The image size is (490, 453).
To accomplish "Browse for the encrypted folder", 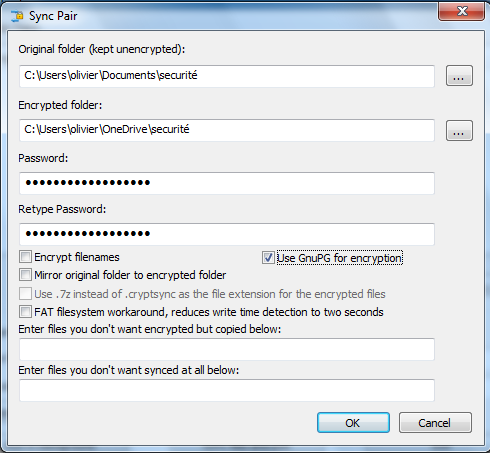I will [459, 130].
